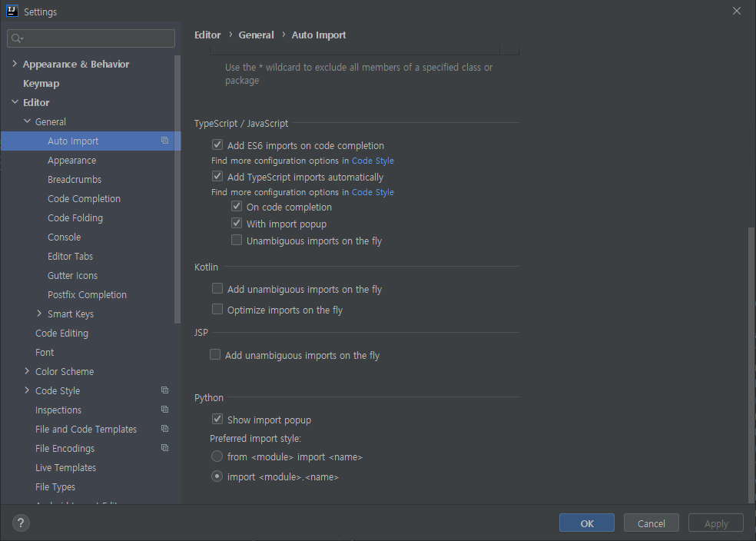The width and height of the screenshot is (756, 541).
Task: Open Gutter Icons settings
Action: [72, 276]
